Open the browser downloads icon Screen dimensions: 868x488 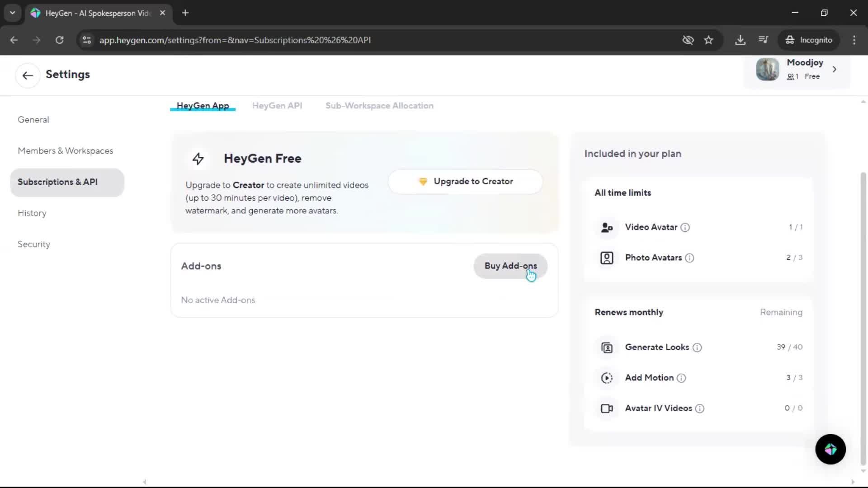pos(740,40)
